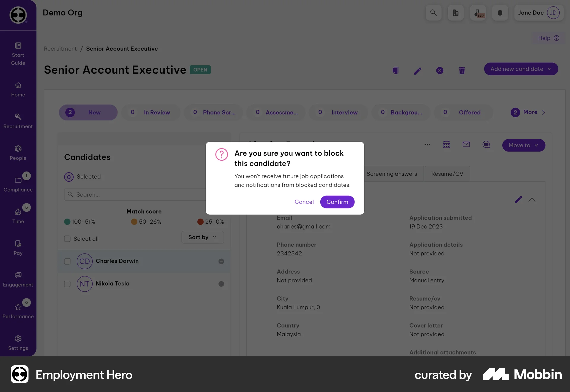The image size is (570, 392).
Task: Click the delete trash icon for the job
Action: point(462,71)
